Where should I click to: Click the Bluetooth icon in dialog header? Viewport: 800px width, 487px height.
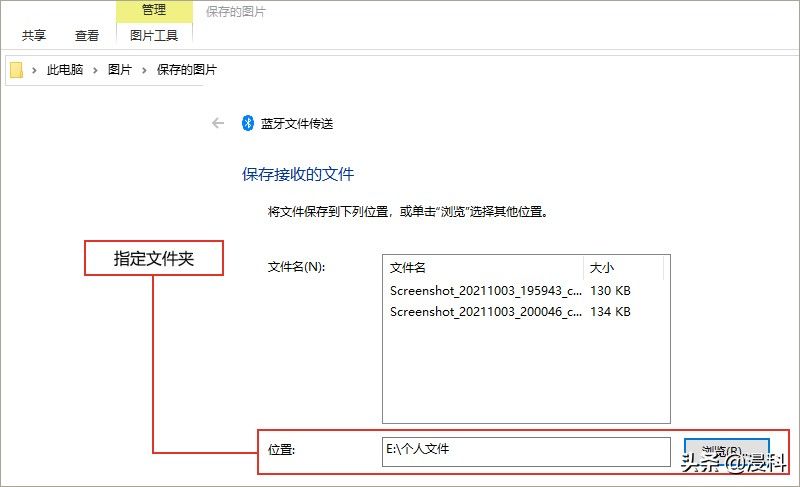coord(247,124)
